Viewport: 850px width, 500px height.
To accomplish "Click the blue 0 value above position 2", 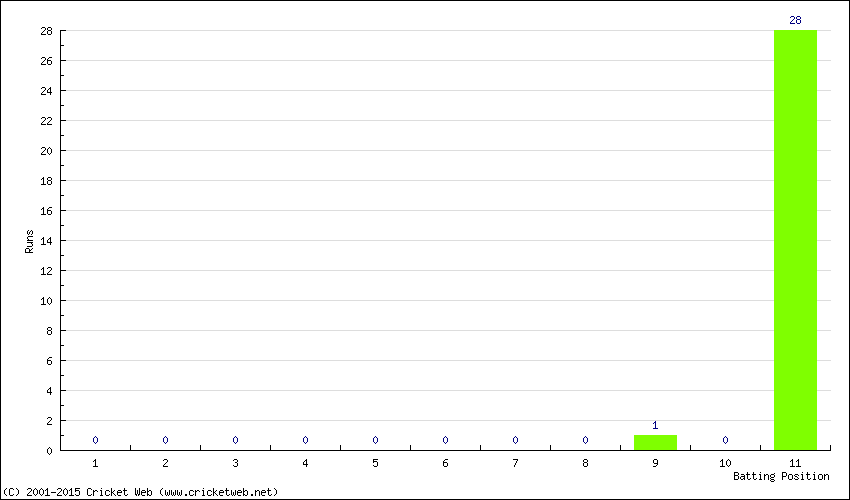I will click(165, 440).
